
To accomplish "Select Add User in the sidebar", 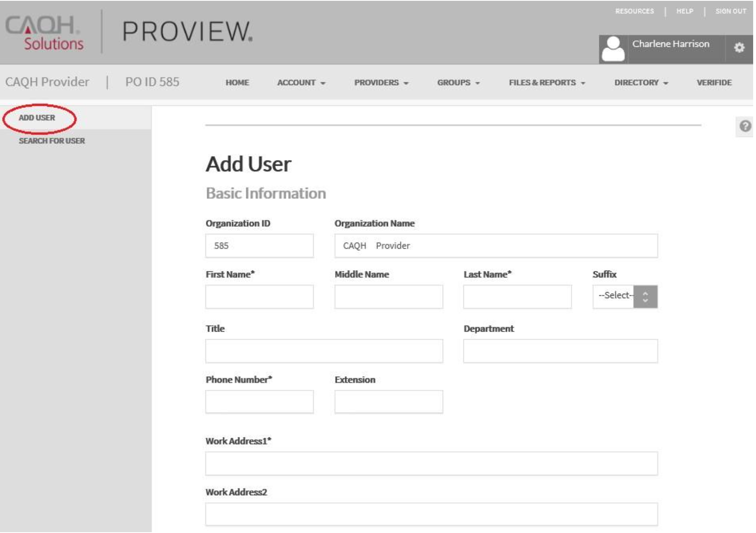I will 37,118.
